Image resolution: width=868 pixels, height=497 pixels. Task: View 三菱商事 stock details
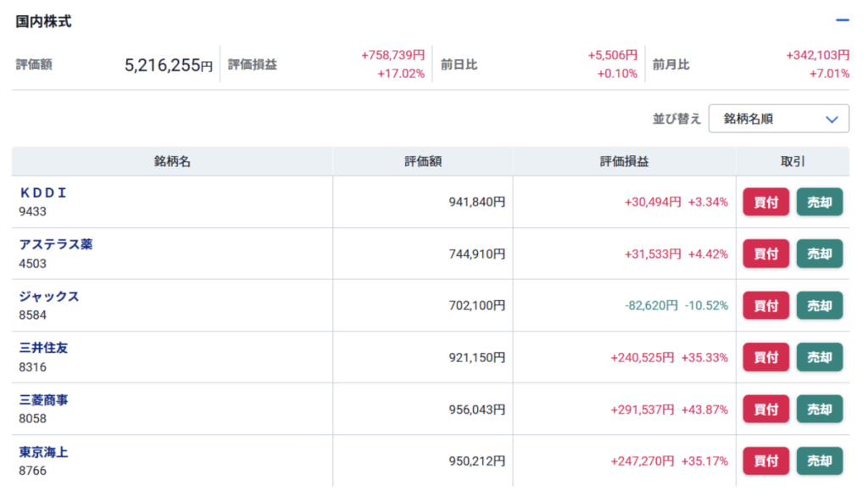[43, 399]
